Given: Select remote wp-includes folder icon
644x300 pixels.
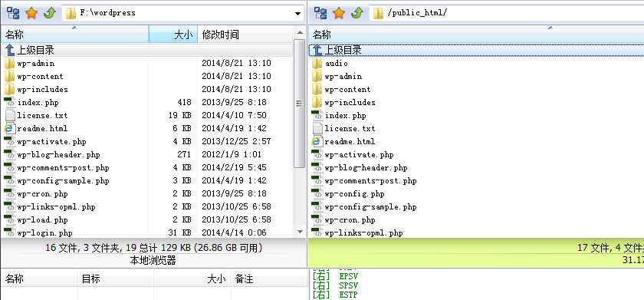Looking at the screenshot, I should [x=317, y=102].
